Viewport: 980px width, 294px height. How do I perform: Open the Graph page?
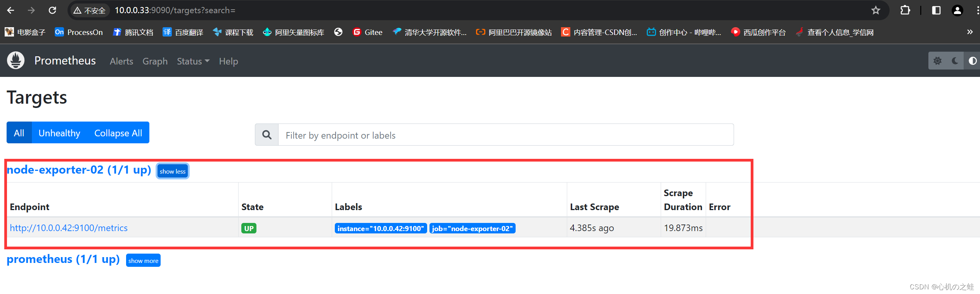(155, 61)
